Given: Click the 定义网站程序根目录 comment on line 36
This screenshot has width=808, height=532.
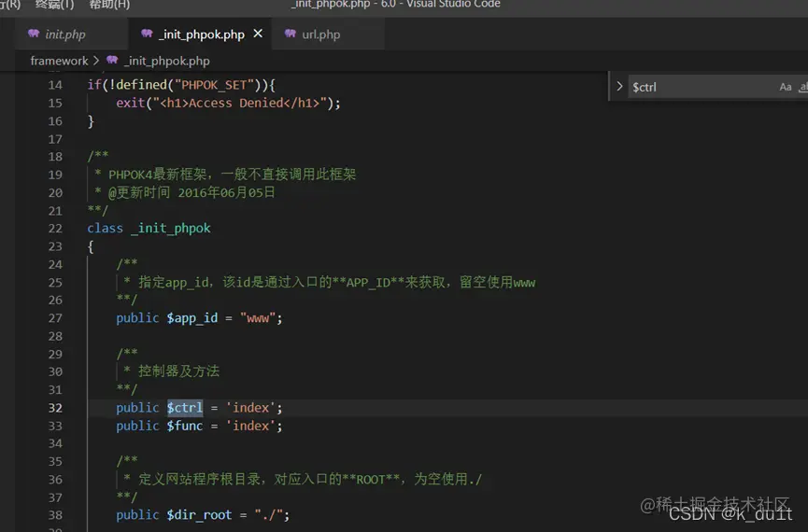Looking at the screenshot, I should tap(310, 480).
